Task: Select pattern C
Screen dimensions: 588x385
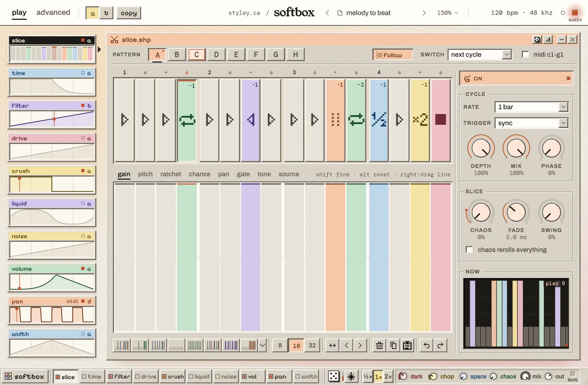Action: pos(196,55)
